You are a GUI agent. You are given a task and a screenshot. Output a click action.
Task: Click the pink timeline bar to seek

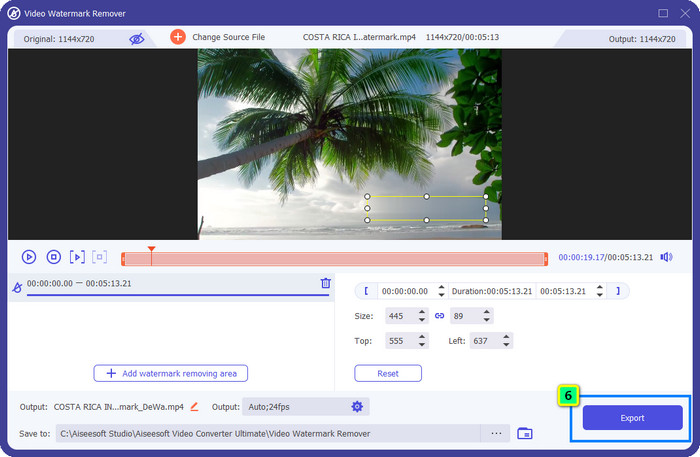pyautogui.click(x=334, y=259)
